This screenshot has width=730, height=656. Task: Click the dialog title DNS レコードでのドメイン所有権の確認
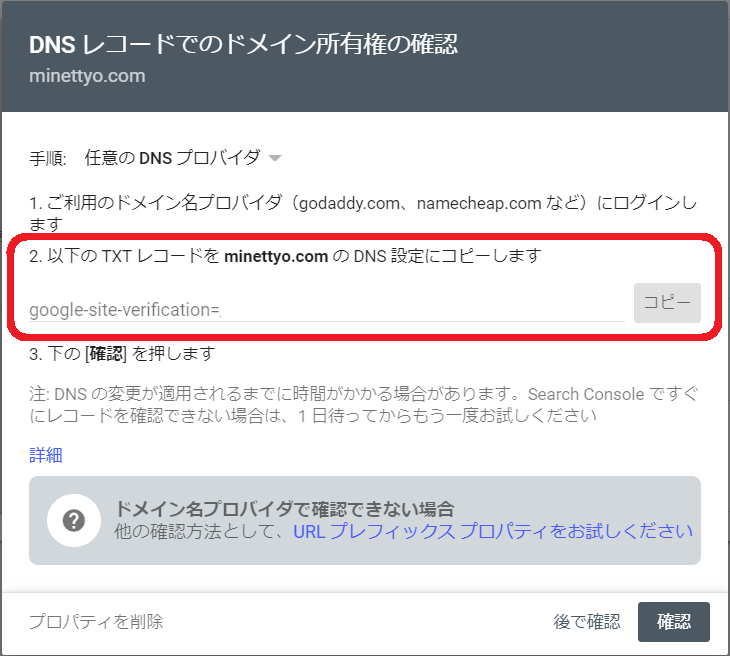[x=243, y=45]
